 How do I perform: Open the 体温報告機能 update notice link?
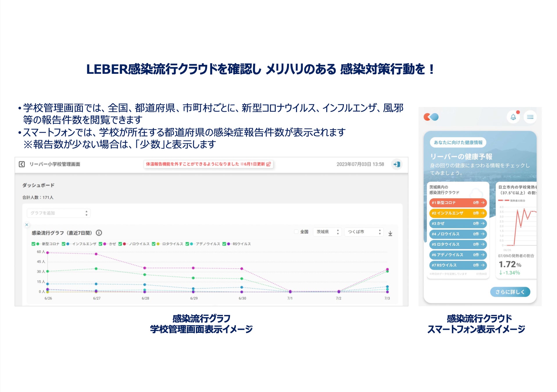[x=208, y=164]
